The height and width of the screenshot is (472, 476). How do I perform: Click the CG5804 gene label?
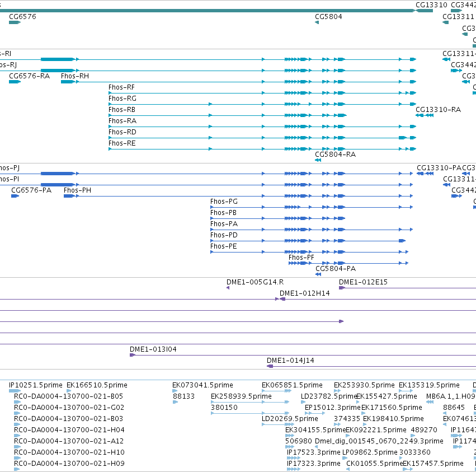click(x=328, y=17)
